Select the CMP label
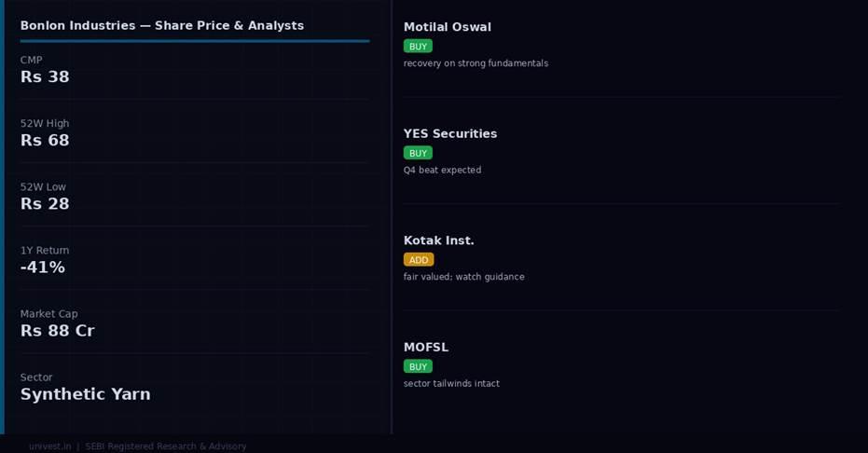The width and height of the screenshot is (868, 453). pos(31,60)
